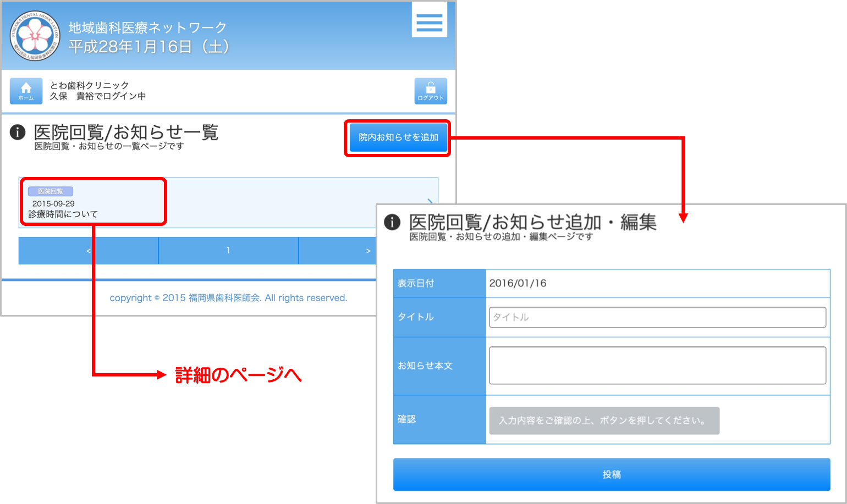The width and height of the screenshot is (847, 504).
Task: Go to previous page with < arrow
Action: [89, 251]
